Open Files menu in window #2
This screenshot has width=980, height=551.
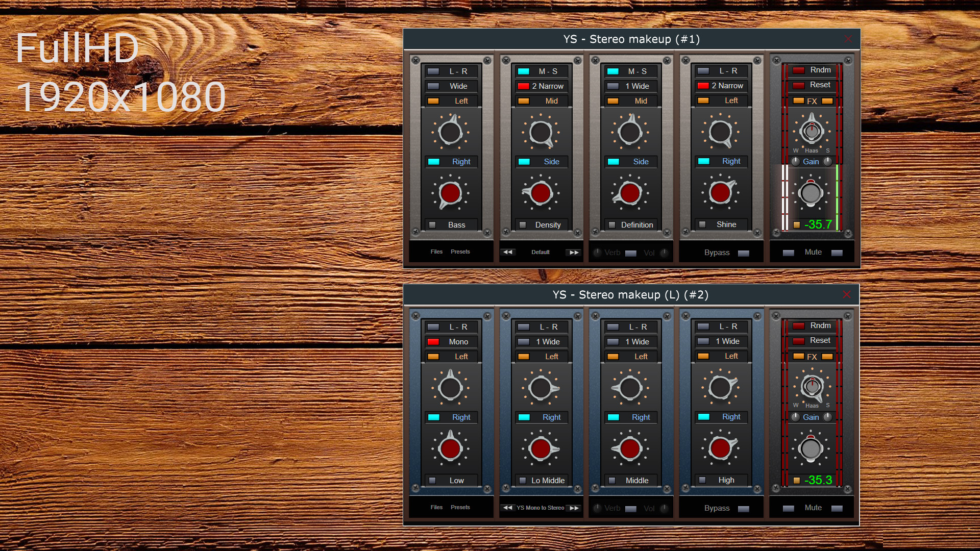click(x=436, y=507)
